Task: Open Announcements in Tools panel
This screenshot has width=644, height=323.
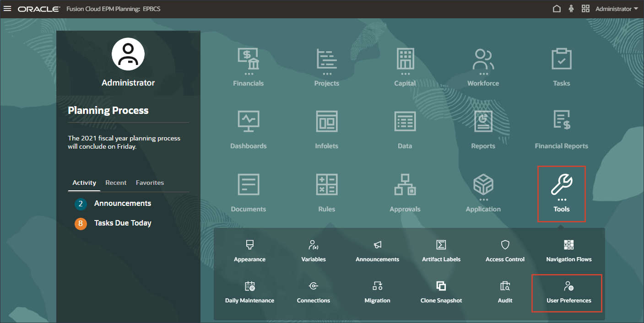Action: tap(378, 251)
